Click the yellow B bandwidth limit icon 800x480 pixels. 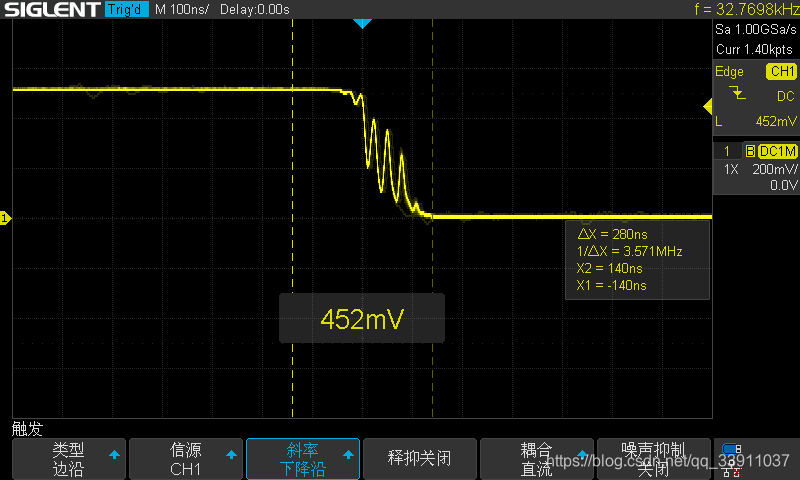click(x=750, y=151)
